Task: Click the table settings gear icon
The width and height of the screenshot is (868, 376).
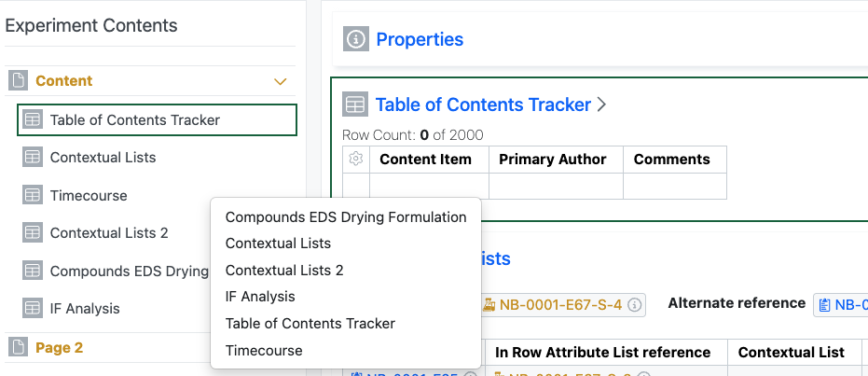Action: [x=355, y=160]
